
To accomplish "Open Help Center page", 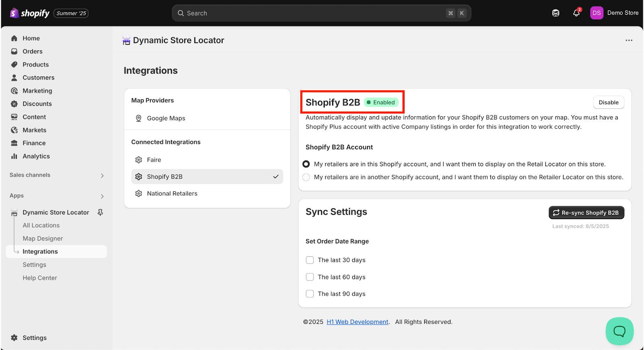I will pos(40,278).
